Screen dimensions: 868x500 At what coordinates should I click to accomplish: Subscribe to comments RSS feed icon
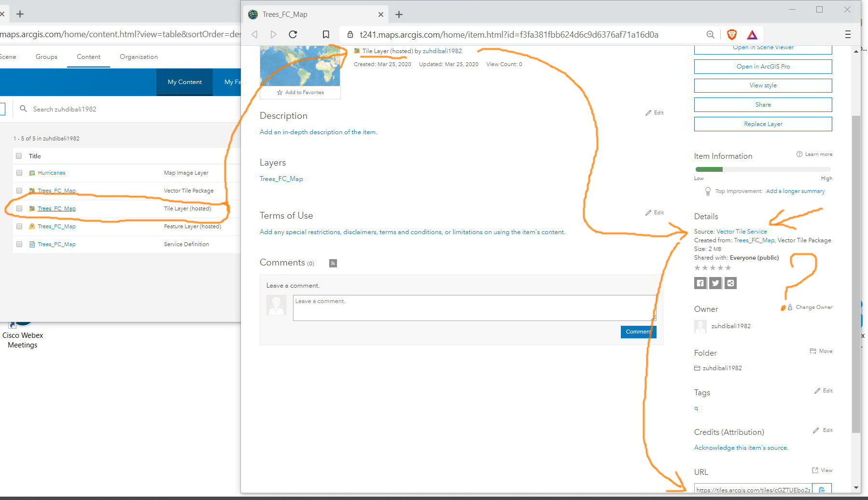(333, 263)
